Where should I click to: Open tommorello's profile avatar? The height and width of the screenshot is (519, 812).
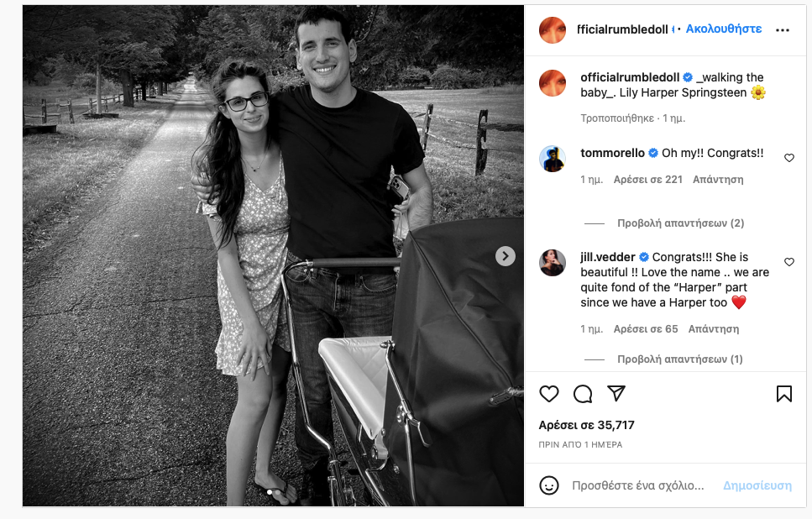coord(552,158)
